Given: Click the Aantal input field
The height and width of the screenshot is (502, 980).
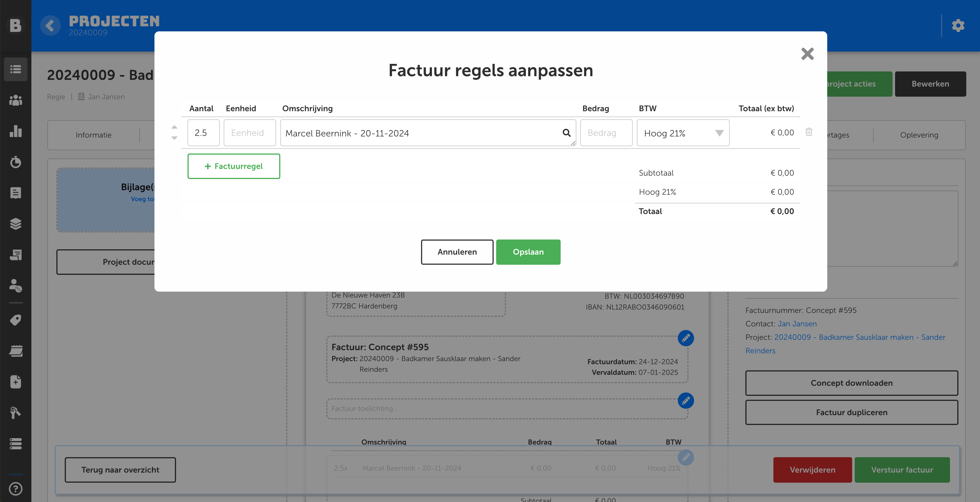Looking at the screenshot, I should point(203,133).
